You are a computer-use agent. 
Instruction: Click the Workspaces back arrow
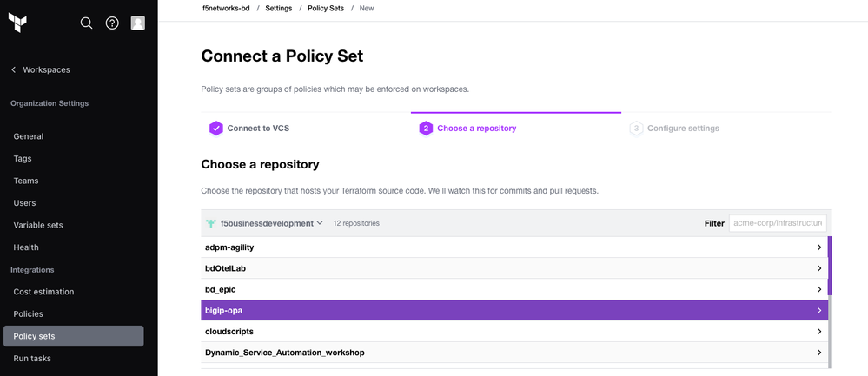13,69
